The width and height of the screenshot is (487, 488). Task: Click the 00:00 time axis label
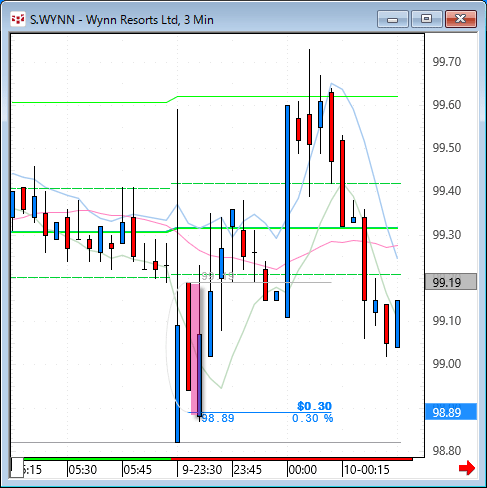303,470
